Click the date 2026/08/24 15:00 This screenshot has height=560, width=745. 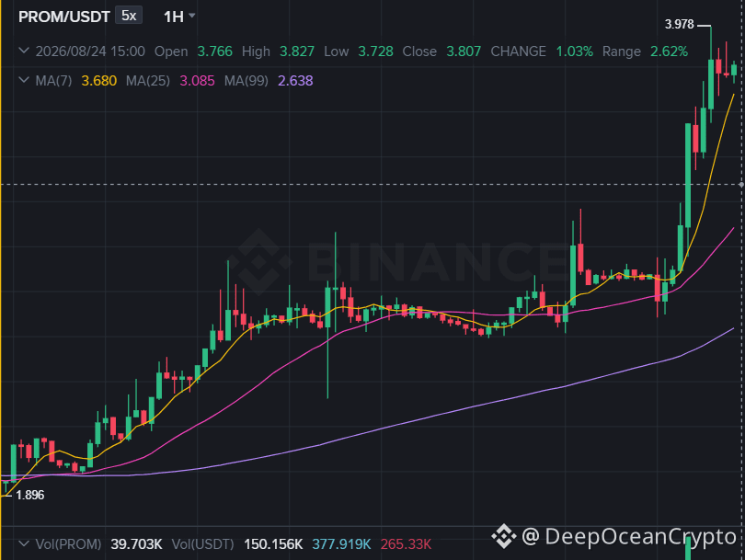[90, 51]
